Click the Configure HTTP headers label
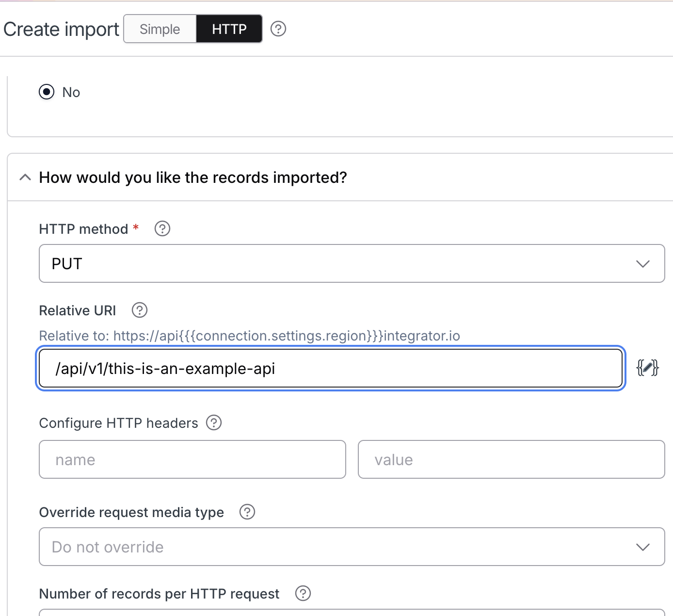Image resolution: width=673 pixels, height=616 pixels. [x=118, y=423]
